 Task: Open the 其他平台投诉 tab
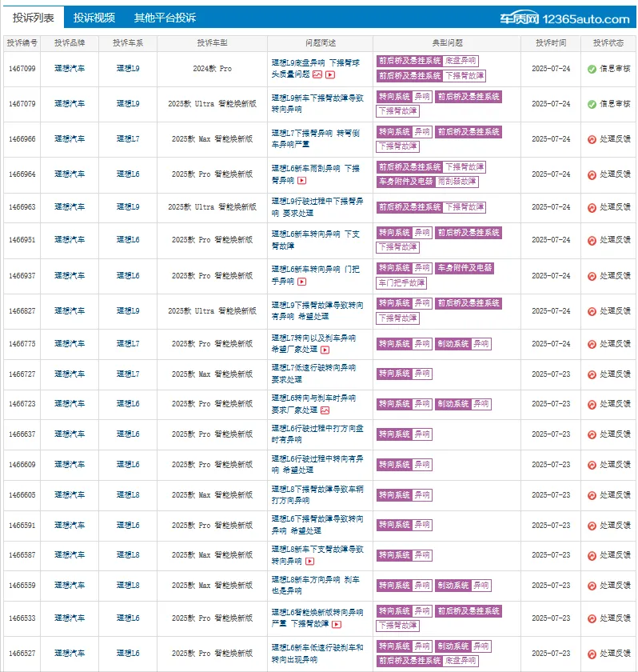165,18
